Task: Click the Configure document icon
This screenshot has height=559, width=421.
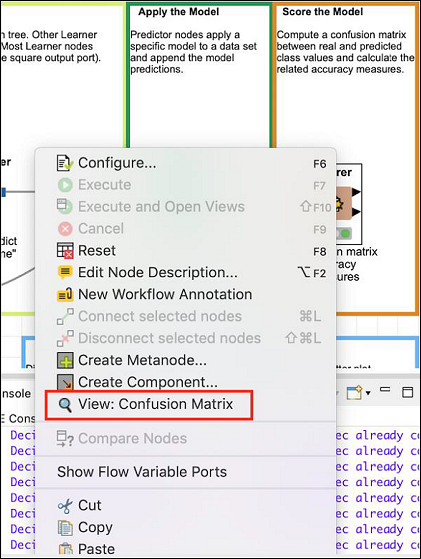Action: coord(65,163)
